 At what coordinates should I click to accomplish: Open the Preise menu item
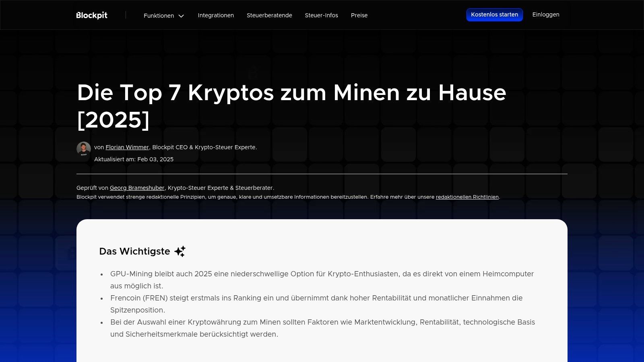click(359, 15)
